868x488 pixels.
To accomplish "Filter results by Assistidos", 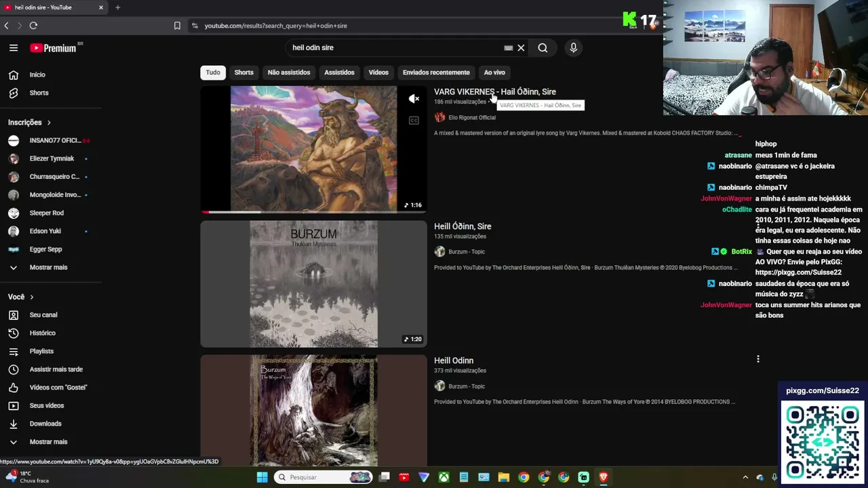I will pyautogui.click(x=339, y=73).
